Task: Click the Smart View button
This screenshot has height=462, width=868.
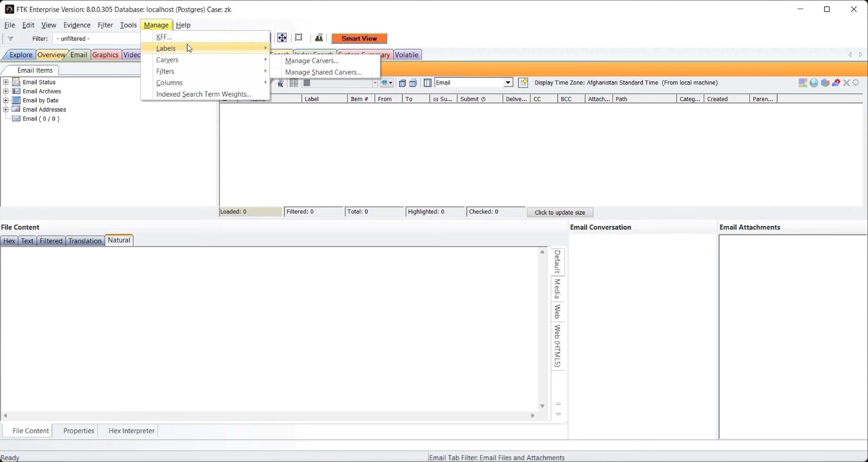Action: [x=359, y=38]
